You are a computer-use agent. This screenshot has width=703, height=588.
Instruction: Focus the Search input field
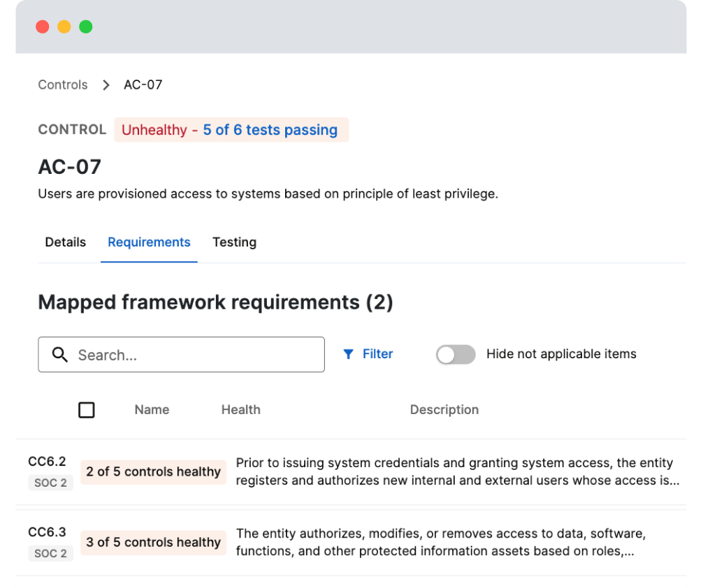click(x=196, y=355)
